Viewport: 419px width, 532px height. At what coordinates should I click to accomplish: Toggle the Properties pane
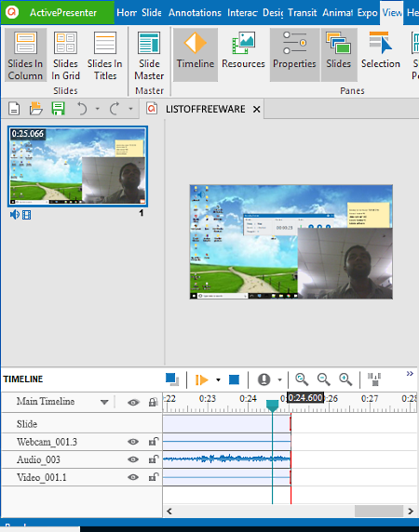tap(294, 55)
